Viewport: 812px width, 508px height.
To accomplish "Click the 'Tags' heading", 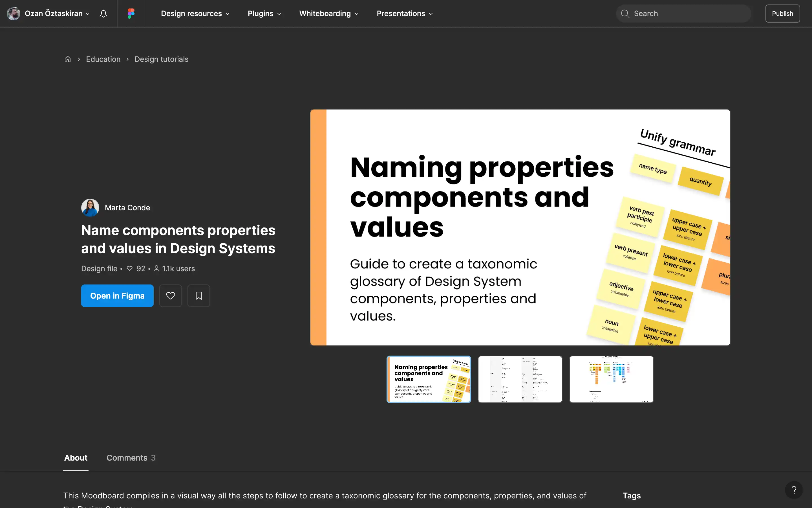I will tap(632, 496).
